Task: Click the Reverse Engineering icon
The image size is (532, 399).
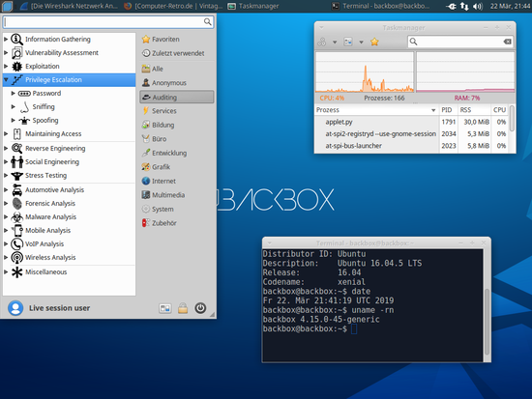Action: point(16,148)
